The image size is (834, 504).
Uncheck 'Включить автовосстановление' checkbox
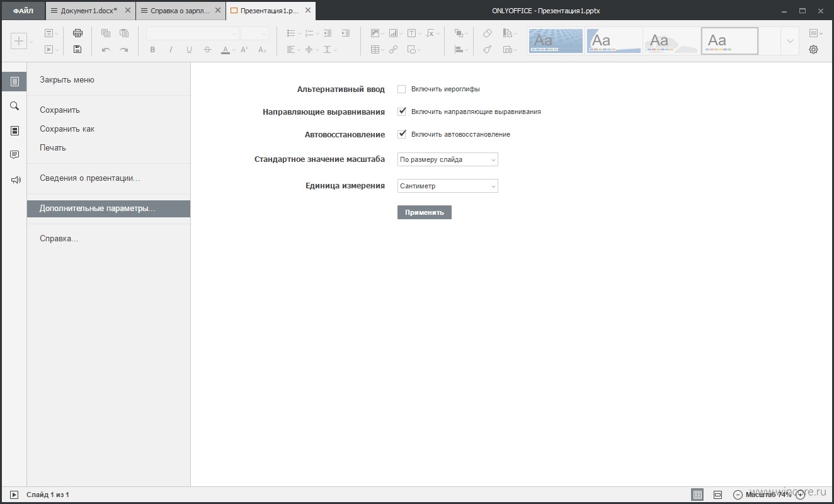(x=402, y=134)
